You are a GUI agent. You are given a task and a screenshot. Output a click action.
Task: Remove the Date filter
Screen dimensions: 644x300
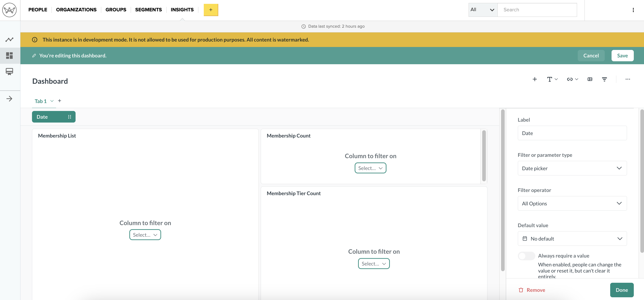point(531,290)
